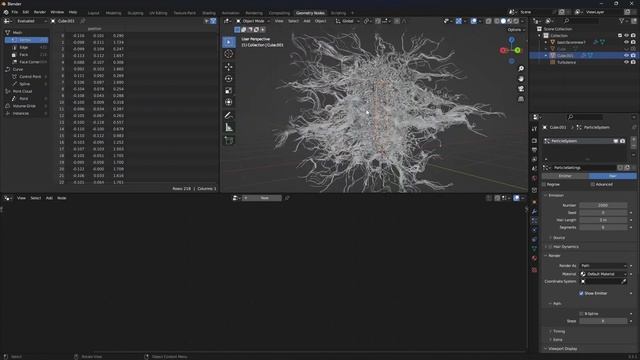Screen dimensions: 640x360
Task: Expand the Timing panel
Action: pyautogui.click(x=559, y=331)
